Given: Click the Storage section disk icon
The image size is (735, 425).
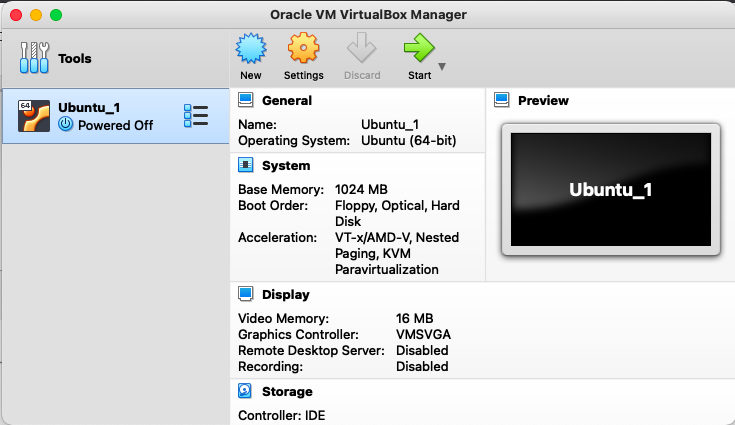Looking at the screenshot, I should click(x=245, y=391).
